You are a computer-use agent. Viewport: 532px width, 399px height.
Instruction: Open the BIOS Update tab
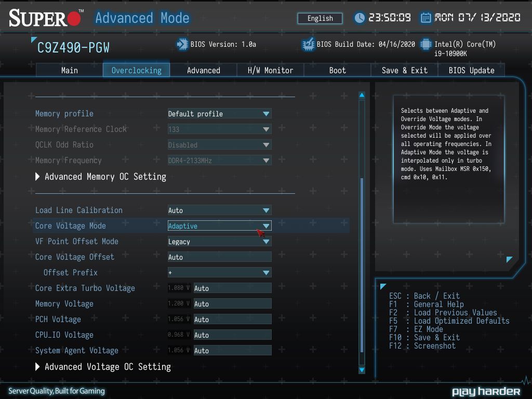[471, 70]
